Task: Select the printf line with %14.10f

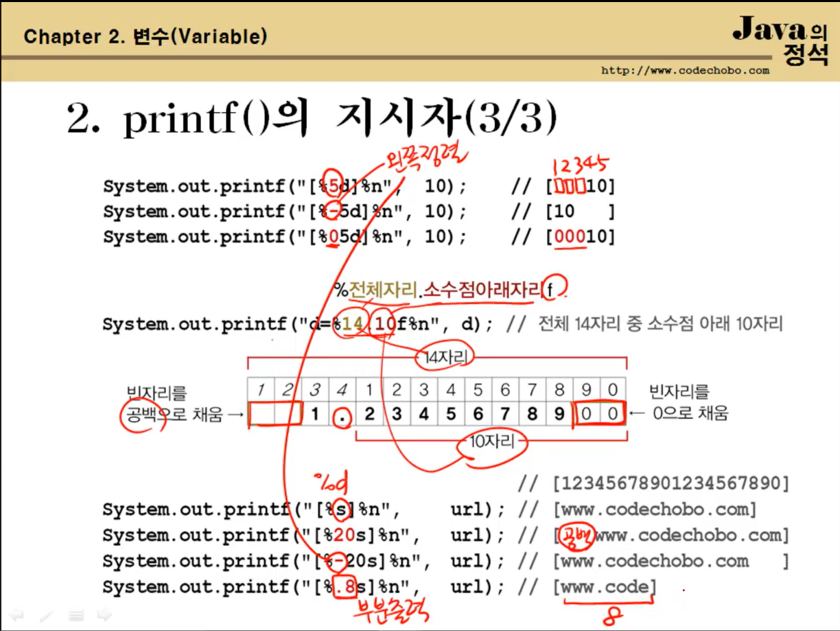Action: 297,324
